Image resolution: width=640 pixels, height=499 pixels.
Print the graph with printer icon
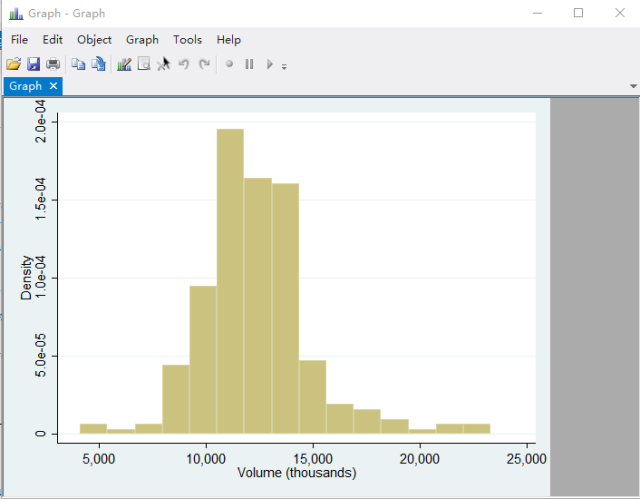(53, 64)
